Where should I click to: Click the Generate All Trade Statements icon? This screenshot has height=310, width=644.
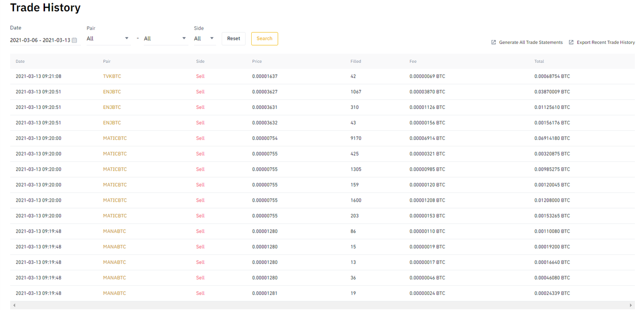[494, 42]
